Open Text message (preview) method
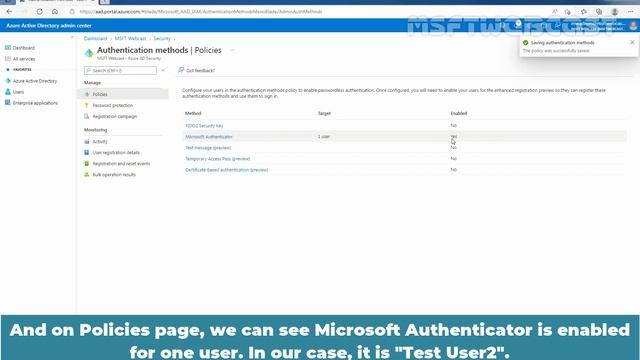 click(208, 148)
